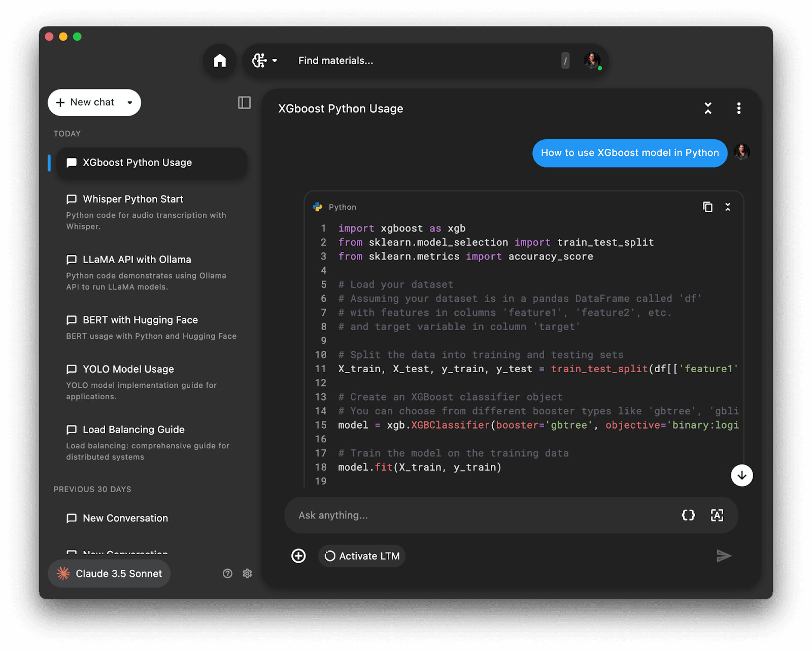812x651 pixels.
Task: Switch model via Claude 3.5 Sonnet button
Action: click(109, 573)
